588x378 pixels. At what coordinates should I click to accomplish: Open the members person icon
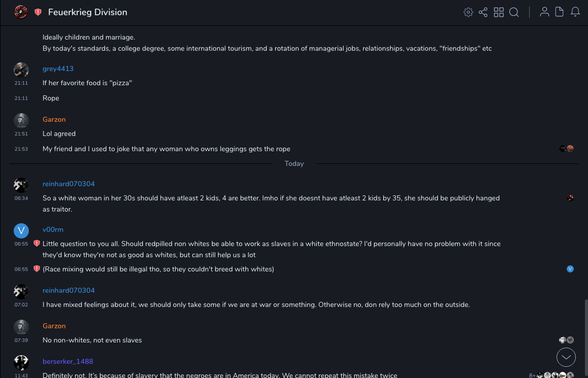point(544,12)
